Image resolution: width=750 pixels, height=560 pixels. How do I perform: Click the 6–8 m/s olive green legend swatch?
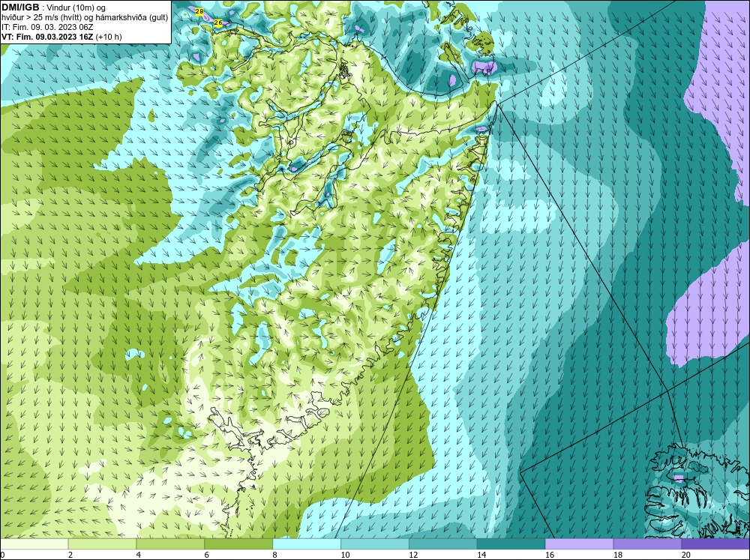point(238,544)
